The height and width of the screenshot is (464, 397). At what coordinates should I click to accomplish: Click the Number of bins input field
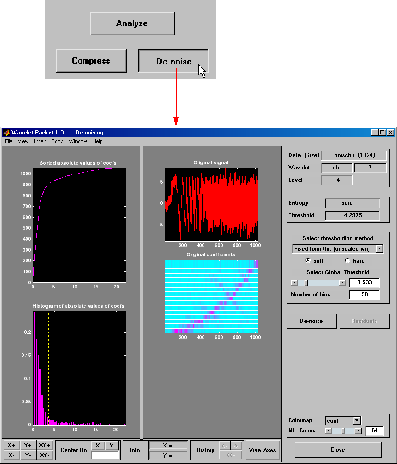pyautogui.click(x=364, y=295)
